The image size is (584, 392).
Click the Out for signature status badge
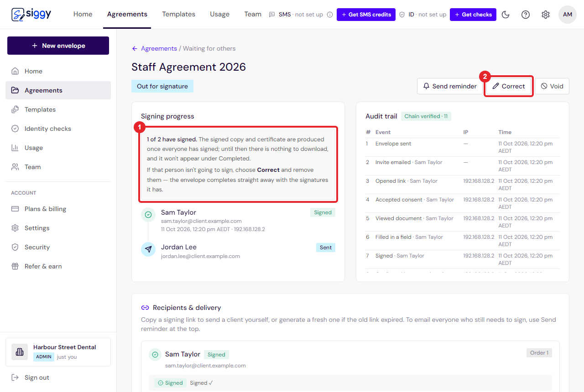(162, 86)
